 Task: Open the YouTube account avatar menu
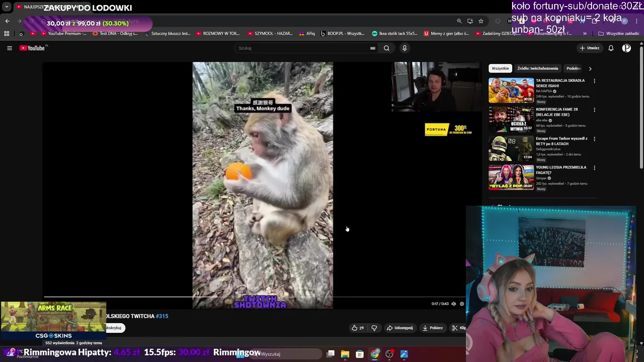626,48
